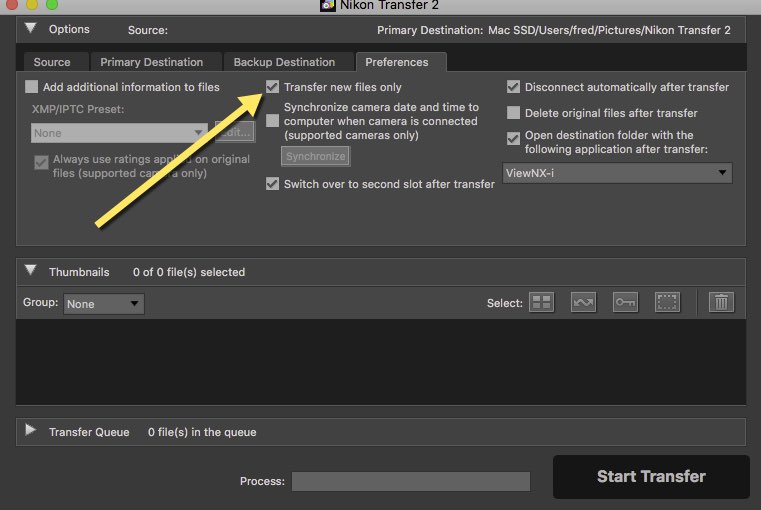The width and height of the screenshot is (761, 510).
Task: Enable Delete original files after transfer
Action: 514,113
